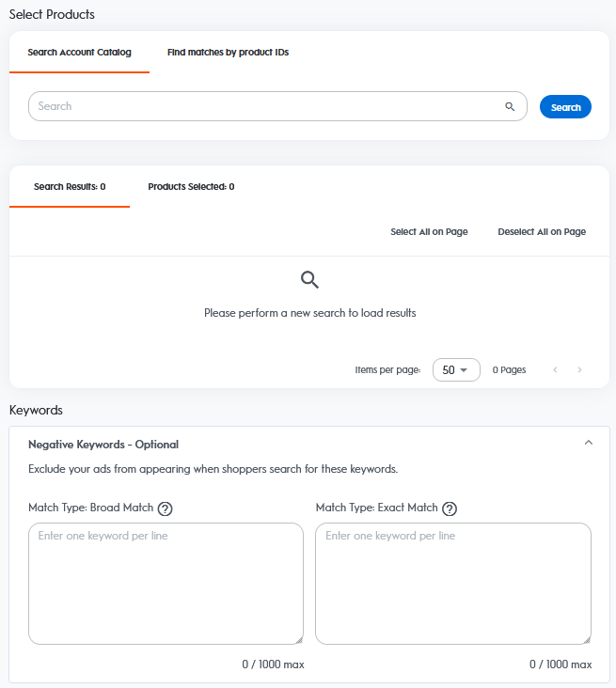Image resolution: width=616 pixels, height=688 pixels.
Task: Go to previous results page arrow
Action: pyautogui.click(x=556, y=370)
